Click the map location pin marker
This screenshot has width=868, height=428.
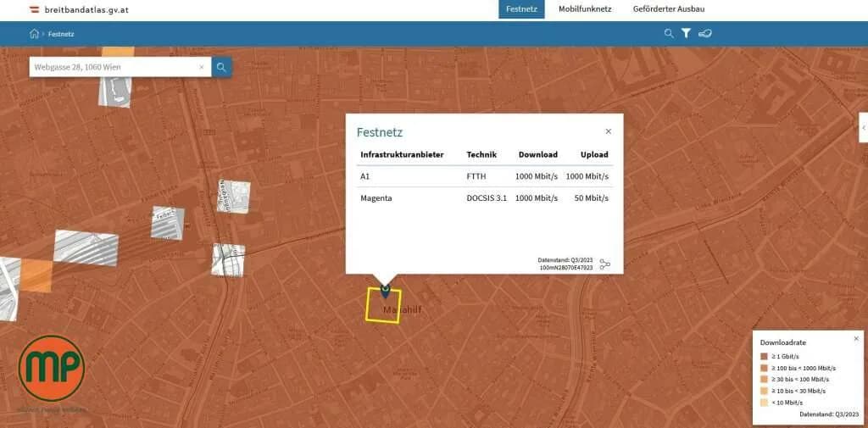[x=386, y=291]
